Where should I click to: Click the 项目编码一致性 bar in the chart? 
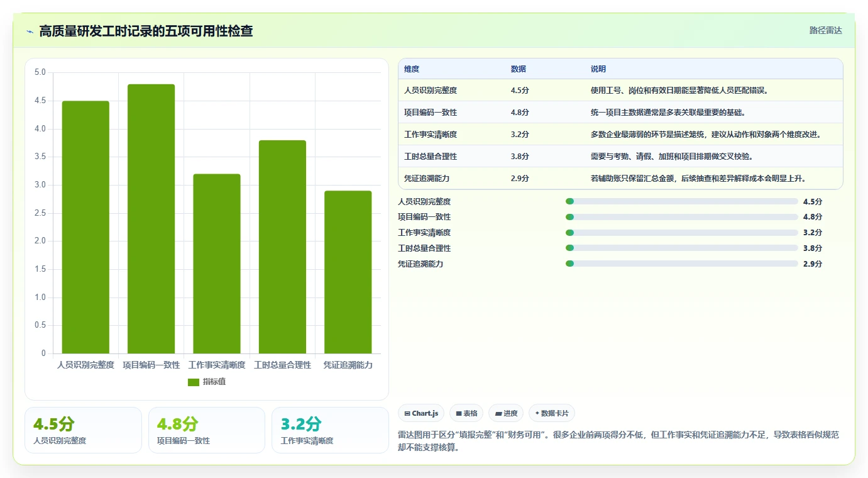[x=151, y=219]
